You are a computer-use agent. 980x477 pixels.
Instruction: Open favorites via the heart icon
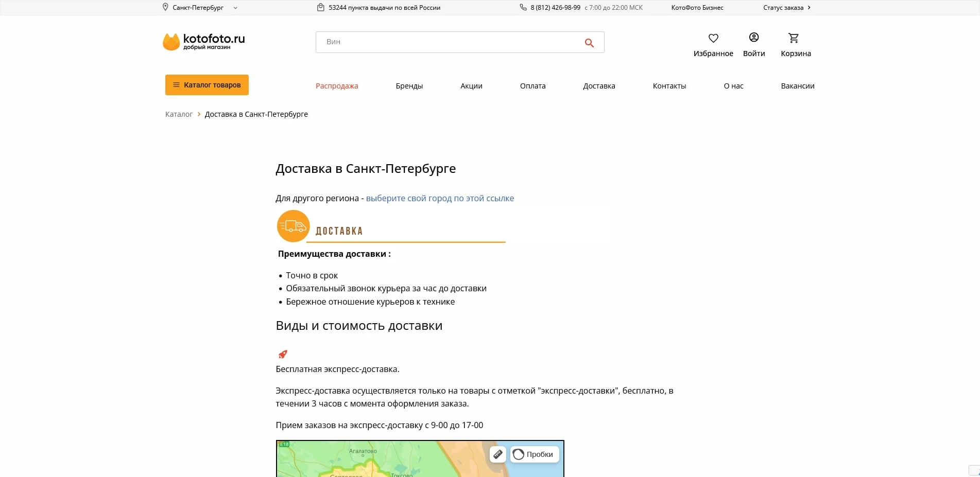pos(713,38)
